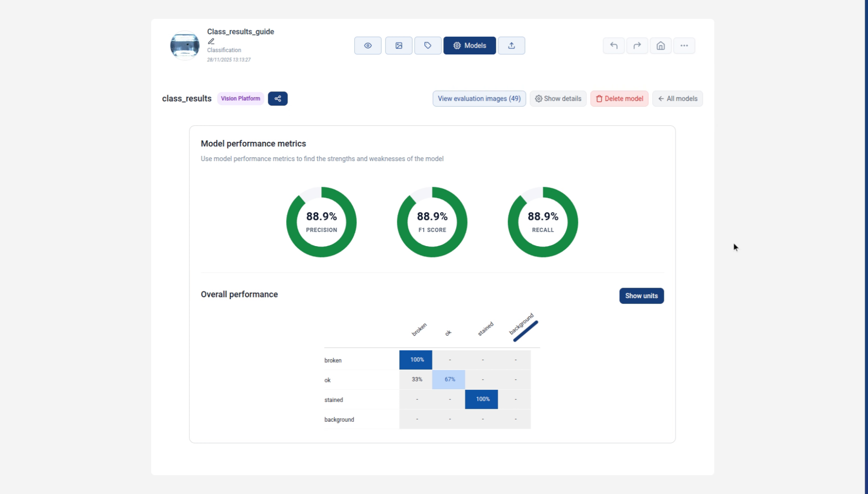Open the Models tab
This screenshot has width=868, height=494.
[x=469, y=46]
